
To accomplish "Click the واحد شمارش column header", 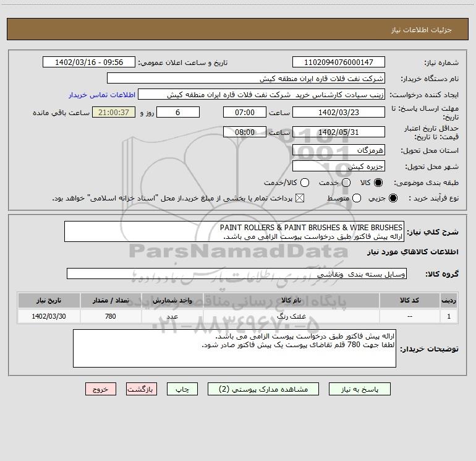I will pos(172,301).
